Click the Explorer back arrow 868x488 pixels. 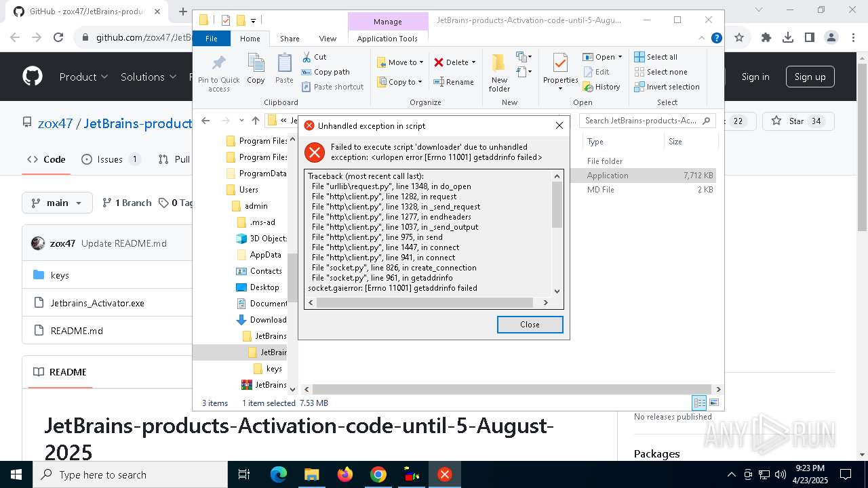pos(205,121)
